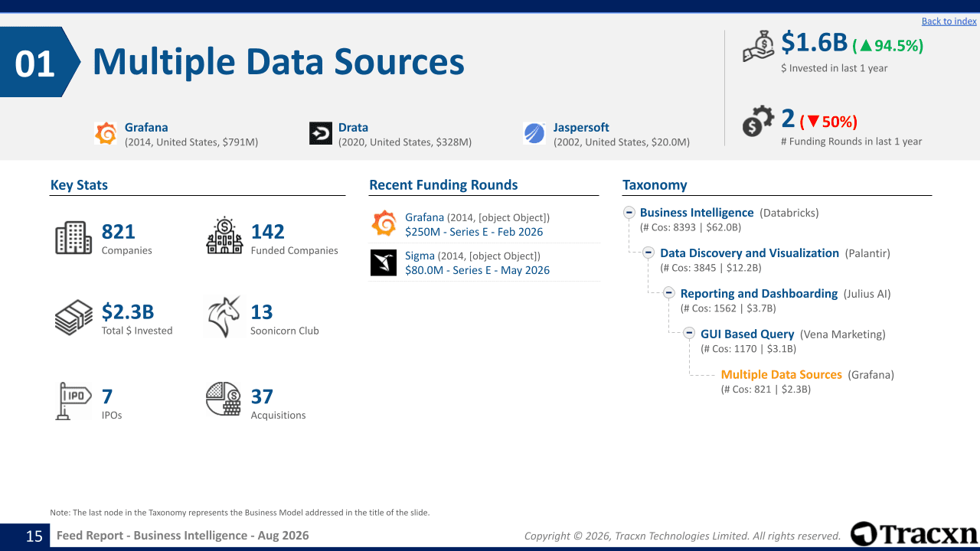
Task: Click the Taxonomy section heading
Action: 655,185
